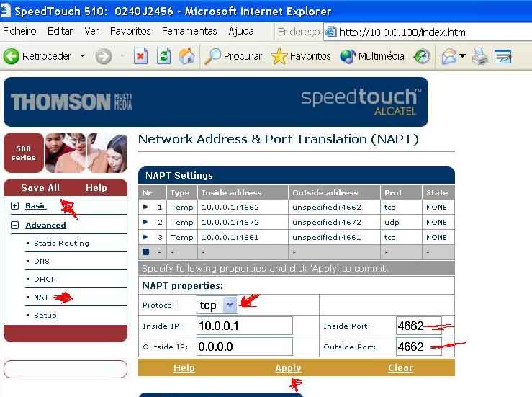Image resolution: width=532 pixels, height=397 pixels.
Task: Click the Outside IP input field
Action: (245, 347)
